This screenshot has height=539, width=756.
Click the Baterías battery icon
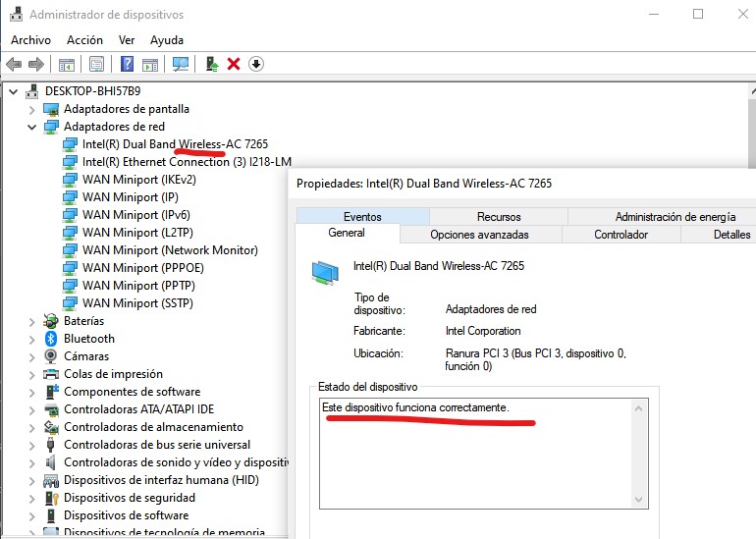point(51,321)
